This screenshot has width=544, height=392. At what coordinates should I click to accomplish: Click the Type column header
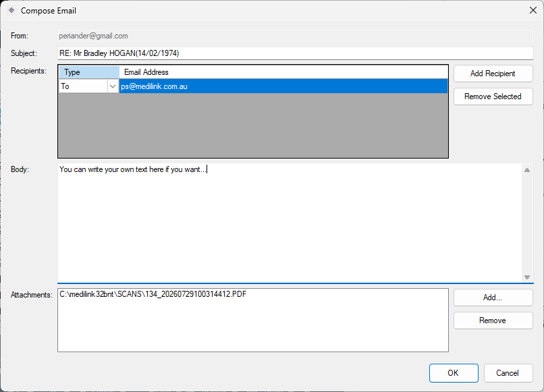click(x=89, y=72)
